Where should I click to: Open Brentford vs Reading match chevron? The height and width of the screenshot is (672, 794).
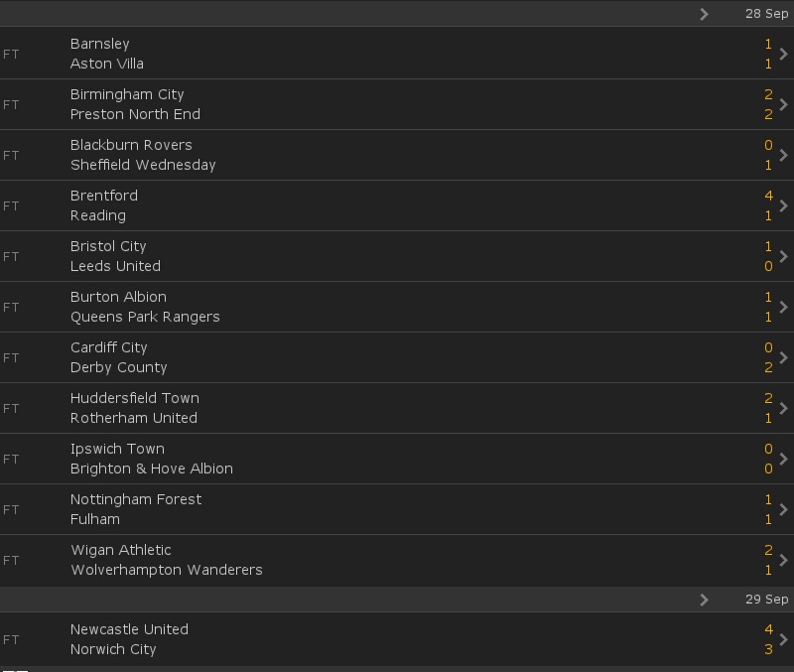coord(783,205)
